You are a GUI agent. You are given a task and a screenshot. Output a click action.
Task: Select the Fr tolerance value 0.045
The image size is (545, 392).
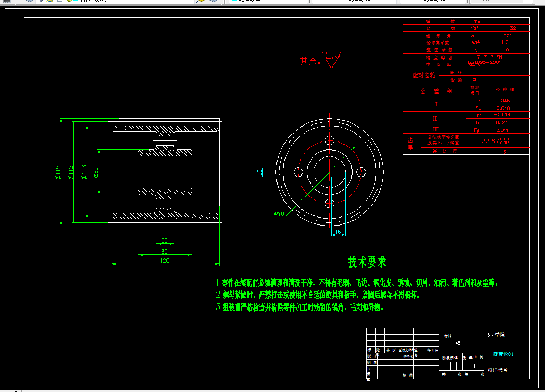[504, 101]
